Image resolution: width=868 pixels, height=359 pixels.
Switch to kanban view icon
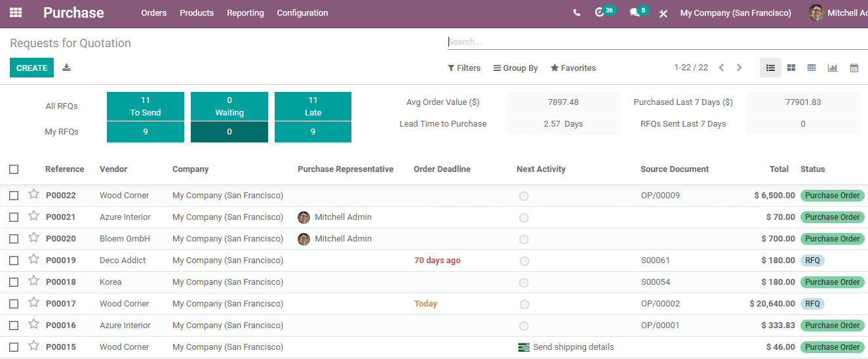[x=791, y=68]
